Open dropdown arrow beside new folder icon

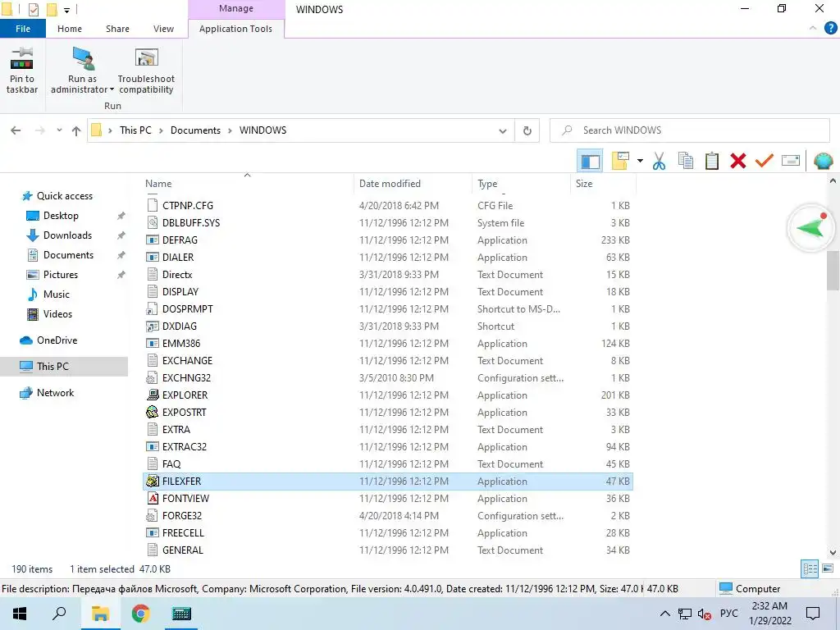[640, 161]
